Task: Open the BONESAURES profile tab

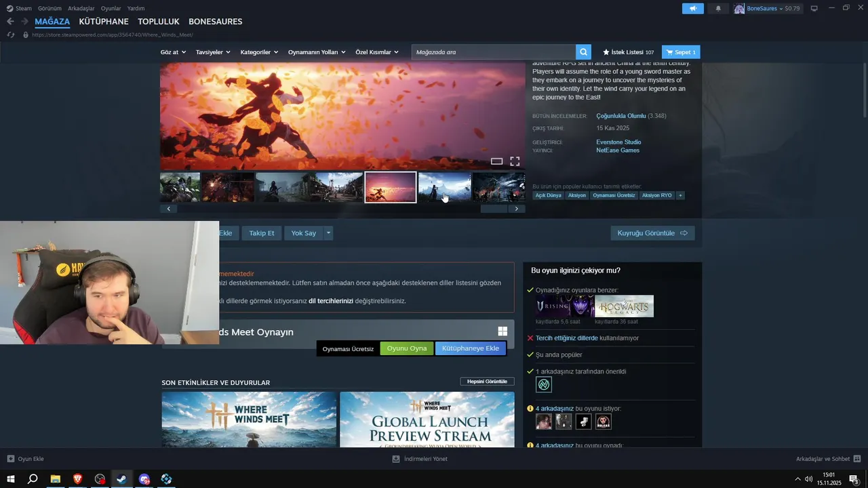Action: 216,22
